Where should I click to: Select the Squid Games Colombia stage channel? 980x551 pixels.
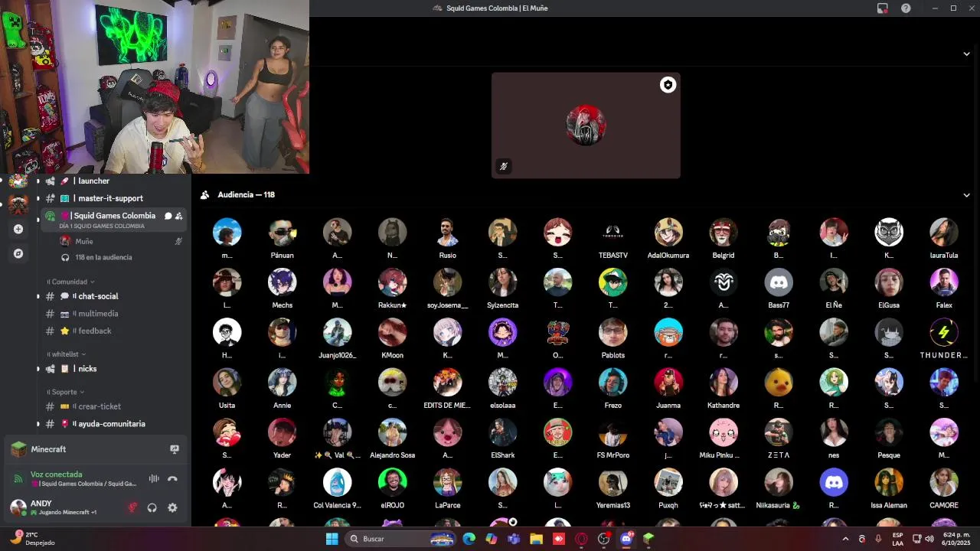(x=113, y=220)
